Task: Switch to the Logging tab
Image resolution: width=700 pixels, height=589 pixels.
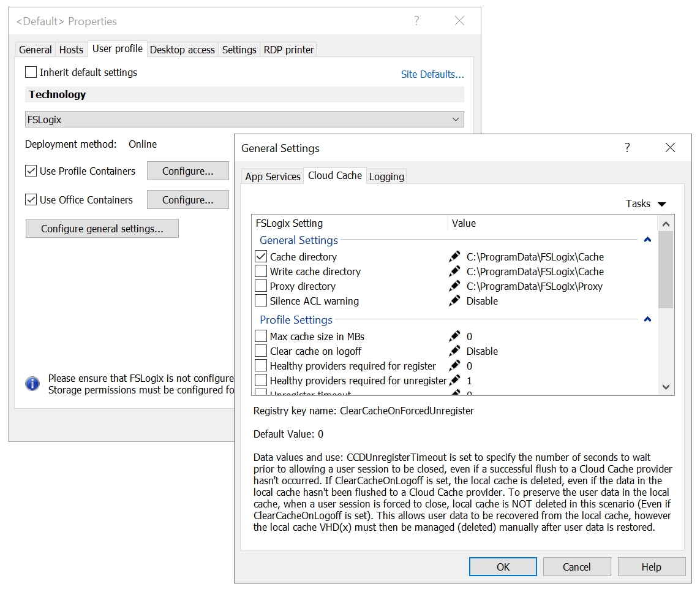Action: [386, 177]
